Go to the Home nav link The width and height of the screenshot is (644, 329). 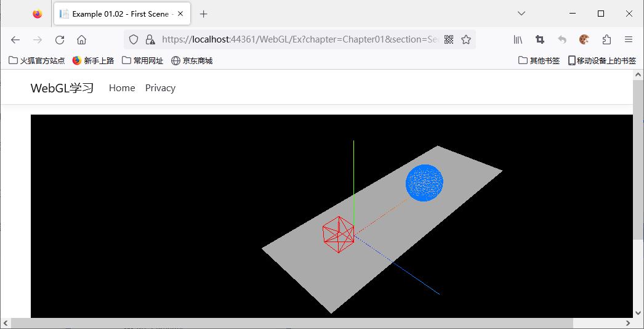point(122,88)
